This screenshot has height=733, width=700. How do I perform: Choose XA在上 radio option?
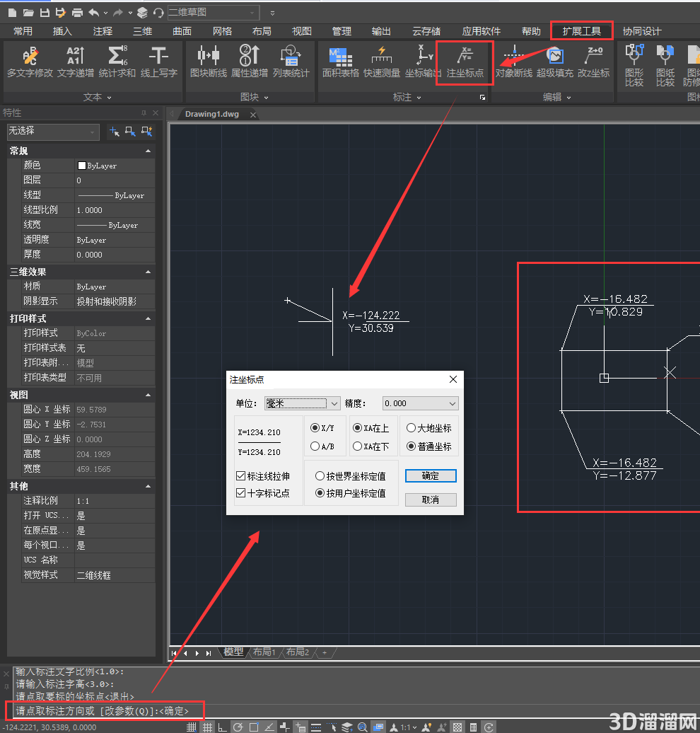(x=371, y=428)
